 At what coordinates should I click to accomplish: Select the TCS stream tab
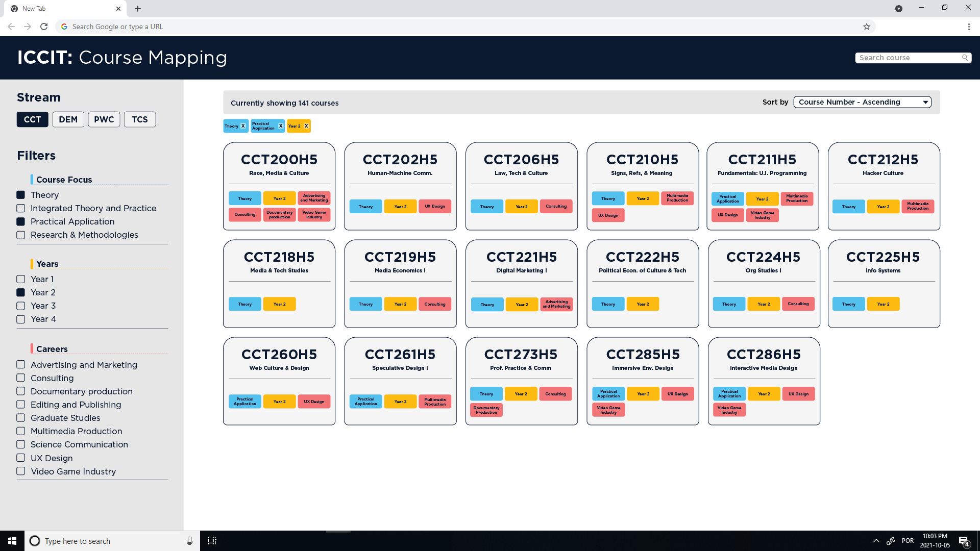(139, 119)
